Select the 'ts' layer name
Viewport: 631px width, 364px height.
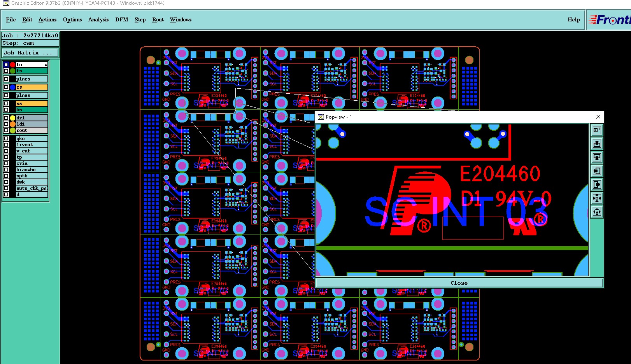[32, 71]
